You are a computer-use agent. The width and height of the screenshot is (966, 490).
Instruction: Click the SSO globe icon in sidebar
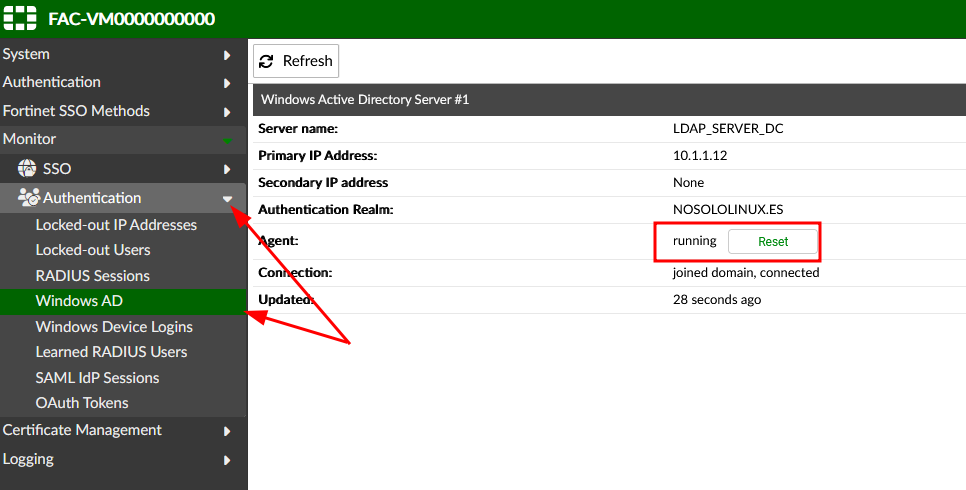point(27,169)
